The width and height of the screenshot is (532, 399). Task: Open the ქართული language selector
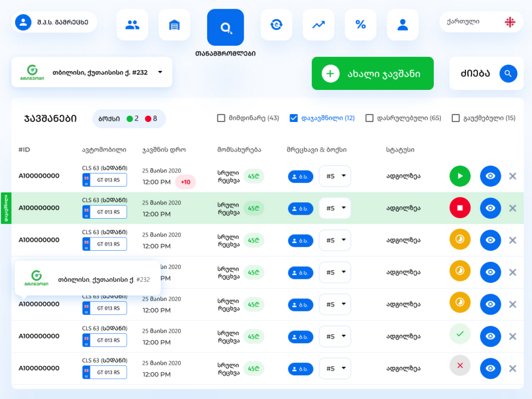tap(481, 22)
